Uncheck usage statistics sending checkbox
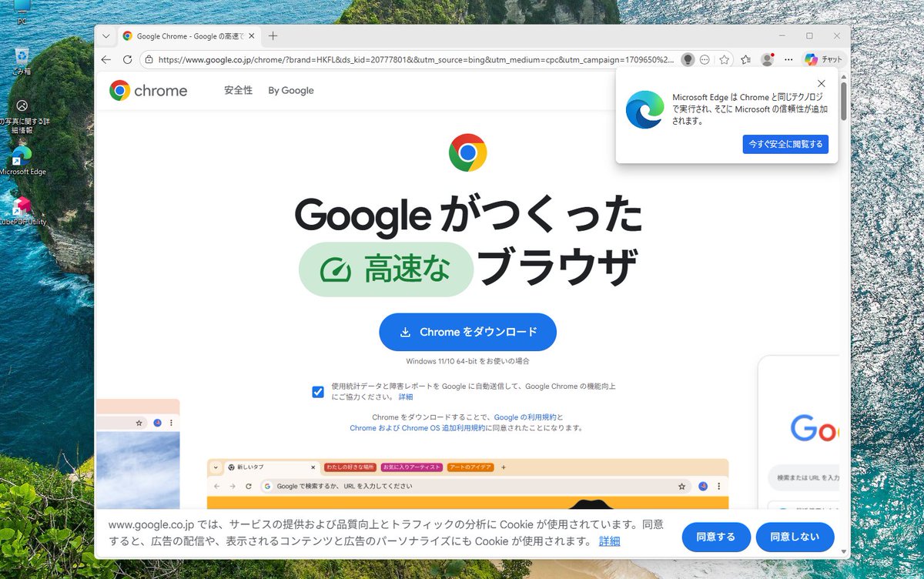924x579 pixels. pos(318,392)
